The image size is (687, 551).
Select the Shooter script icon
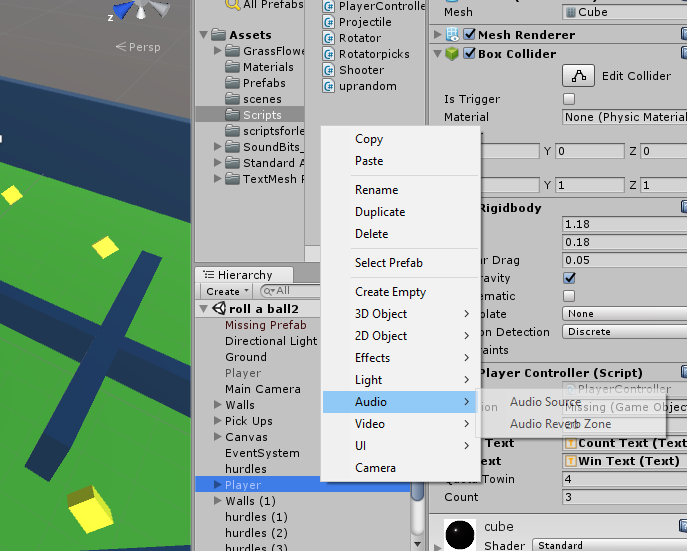click(328, 70)
